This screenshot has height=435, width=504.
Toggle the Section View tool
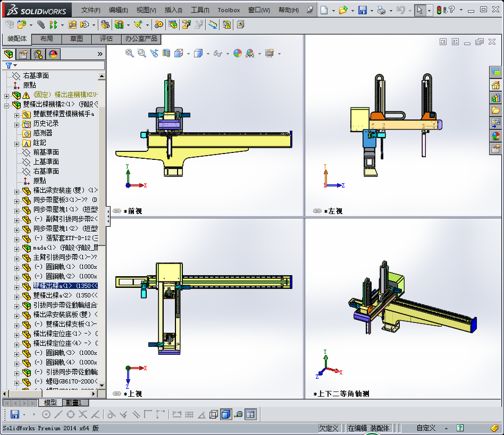click(166, 53)
